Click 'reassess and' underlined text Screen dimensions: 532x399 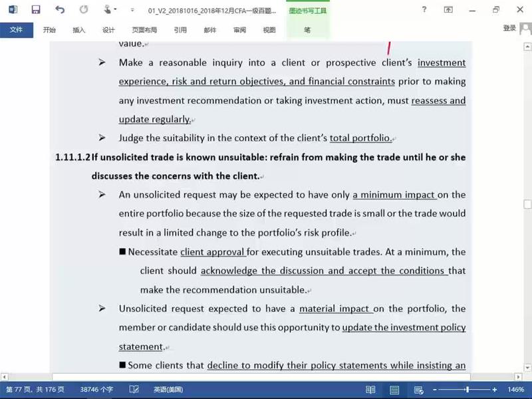tap(438, 100)
